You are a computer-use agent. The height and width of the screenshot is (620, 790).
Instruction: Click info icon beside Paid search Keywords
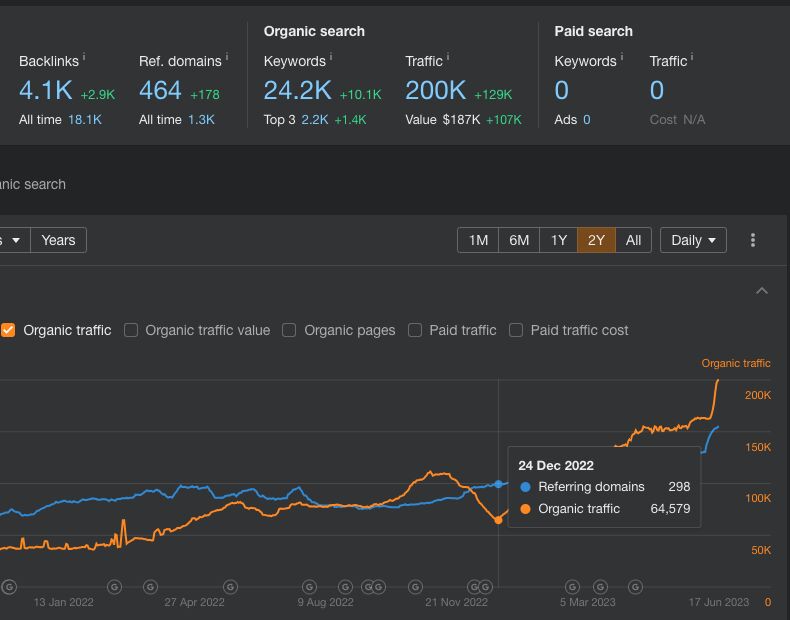[x=622, y=57]
